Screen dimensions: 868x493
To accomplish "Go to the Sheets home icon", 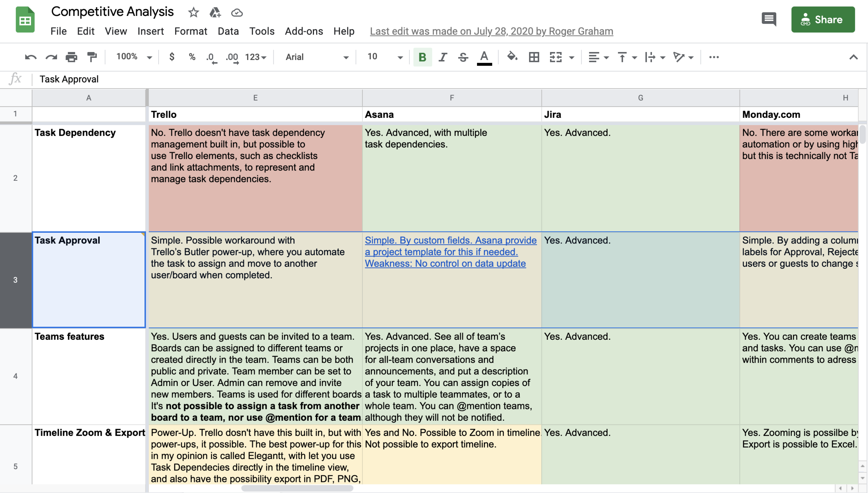I will click(25, 20).
